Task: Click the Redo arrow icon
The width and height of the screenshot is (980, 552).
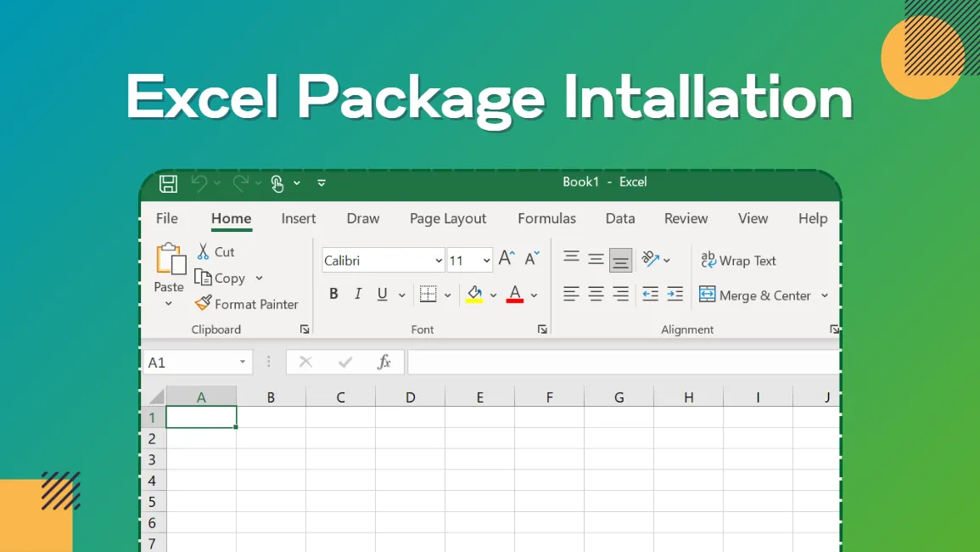Action: coord(241,183)
